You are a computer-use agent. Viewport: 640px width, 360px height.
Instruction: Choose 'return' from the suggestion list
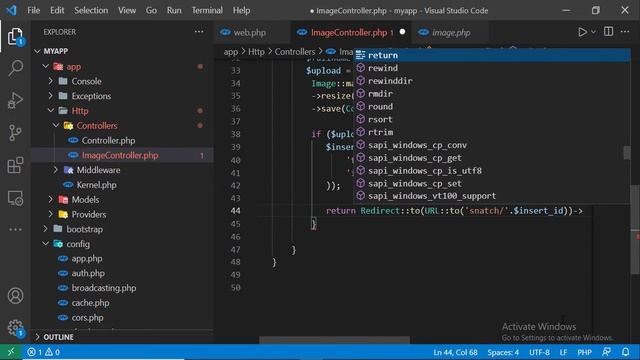coord(492,55)
